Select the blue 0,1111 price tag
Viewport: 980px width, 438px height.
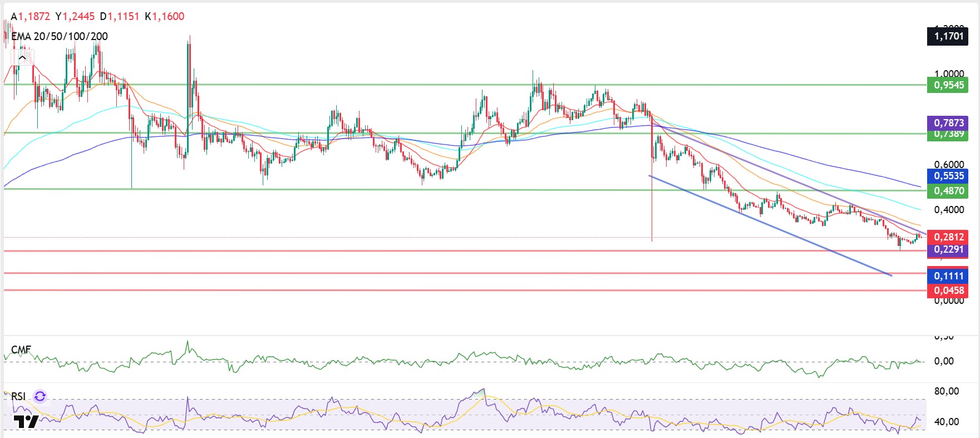pyautogui.click(x=948, y=276)
